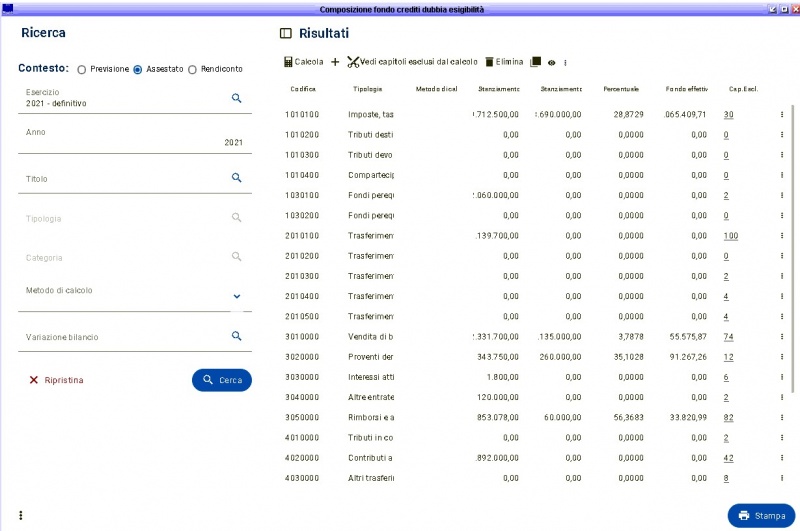Open row menu for code 3050000
Viewport: 800px width, 531px height.
click(x=782, y=417)
